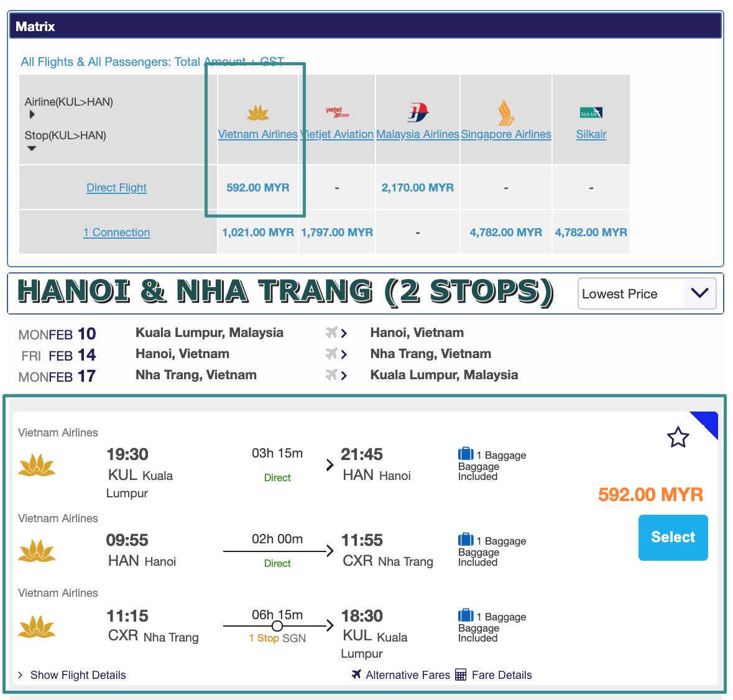Click the Silkair link in matrix

(591, 134)
